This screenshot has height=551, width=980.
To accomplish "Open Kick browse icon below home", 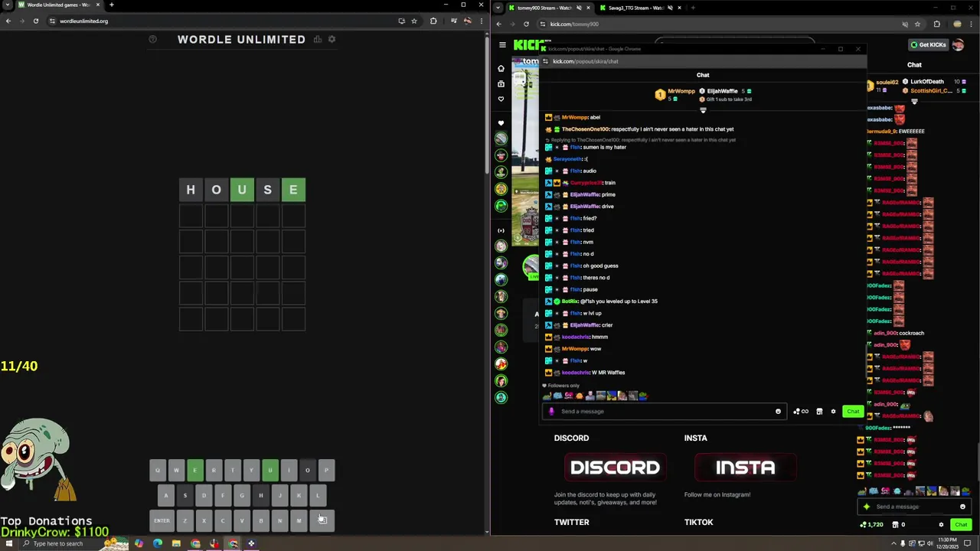I will pos(501,83).
